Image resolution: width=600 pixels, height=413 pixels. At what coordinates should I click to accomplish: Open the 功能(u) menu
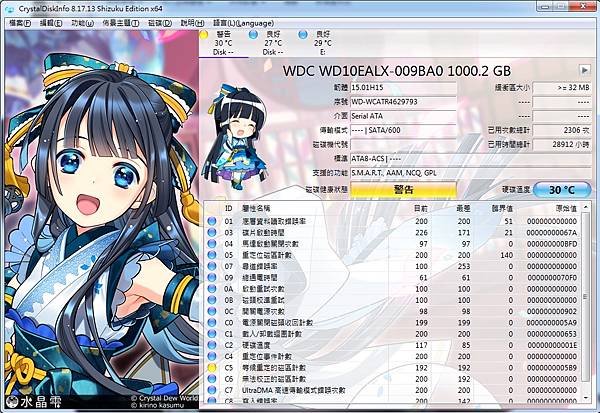pyautogui.click(x=82, y=23)
